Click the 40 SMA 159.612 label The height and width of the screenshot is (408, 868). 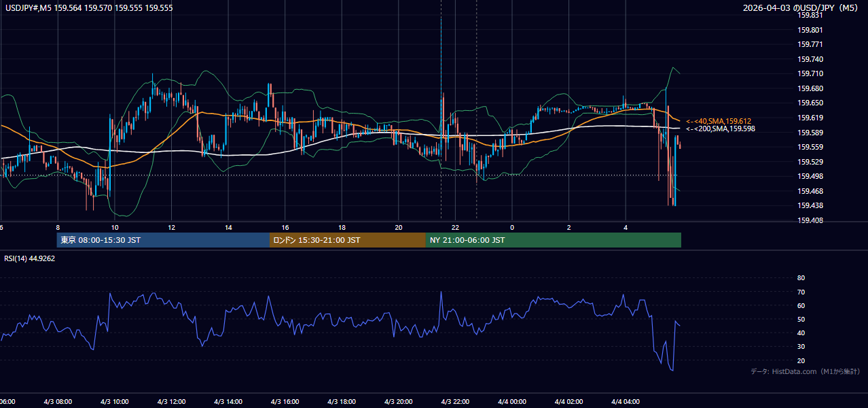[x=718, y=121]
